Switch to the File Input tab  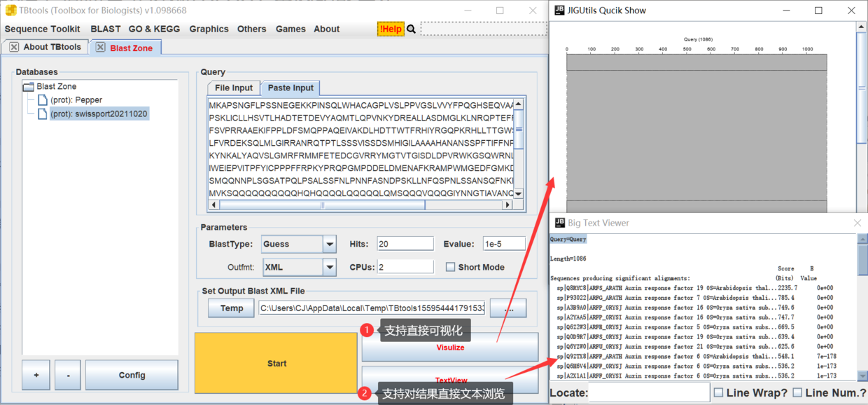(x=233, y=88)
